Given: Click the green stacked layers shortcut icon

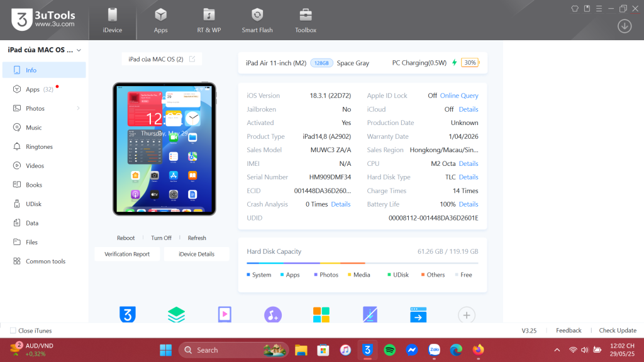Looking at the screenshot, I should 176,315.
